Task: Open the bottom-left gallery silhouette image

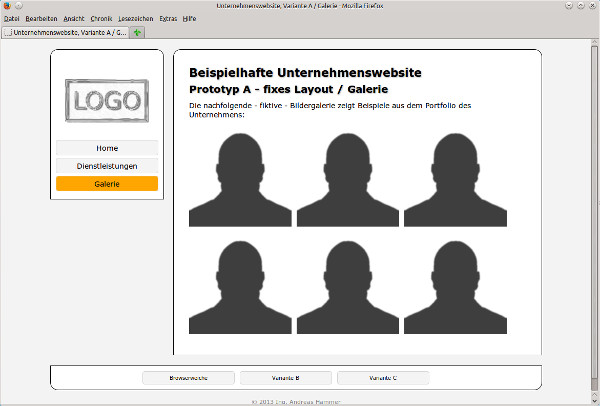Action: [240, 287]
